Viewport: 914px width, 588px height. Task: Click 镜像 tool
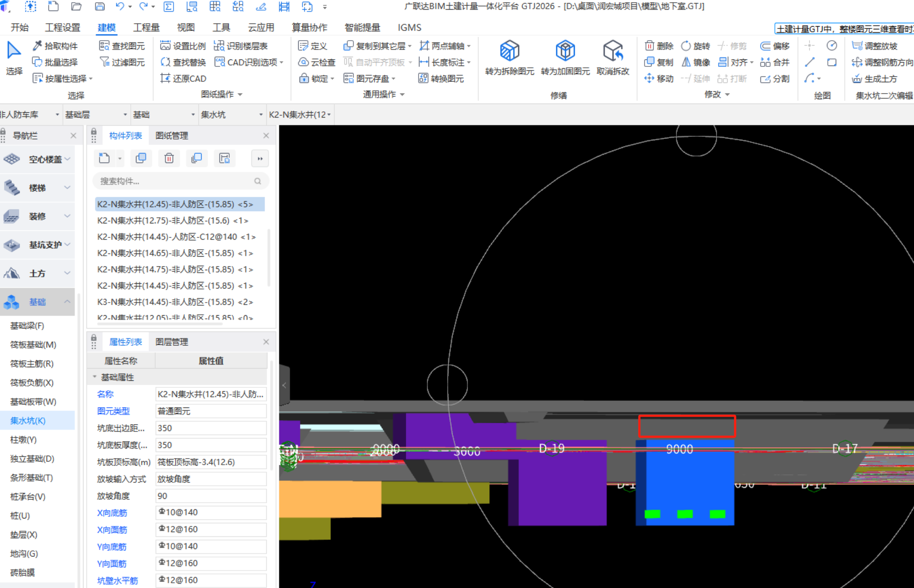[696, 62]
